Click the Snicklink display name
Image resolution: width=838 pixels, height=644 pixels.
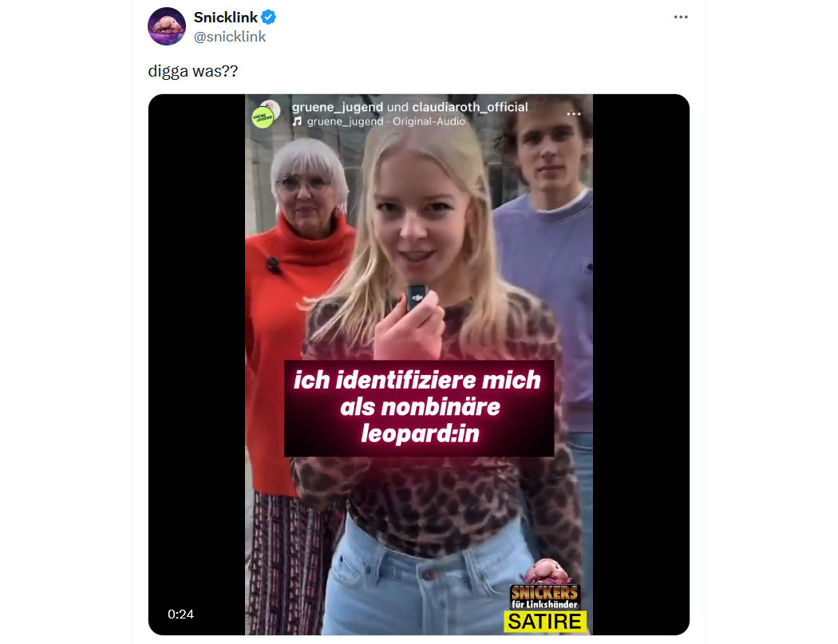coord(226,17)
